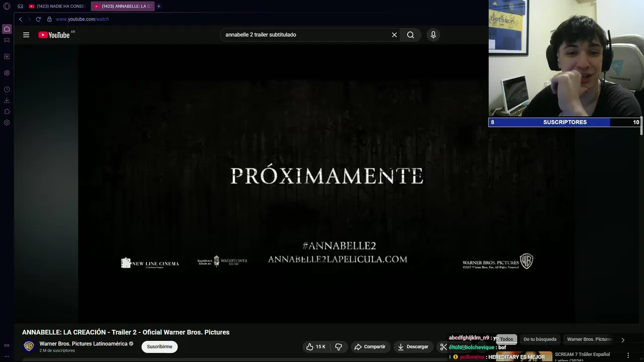Open GX Control icon at sidebar bottom
644x362 pixels.
(x=7, y=345)
